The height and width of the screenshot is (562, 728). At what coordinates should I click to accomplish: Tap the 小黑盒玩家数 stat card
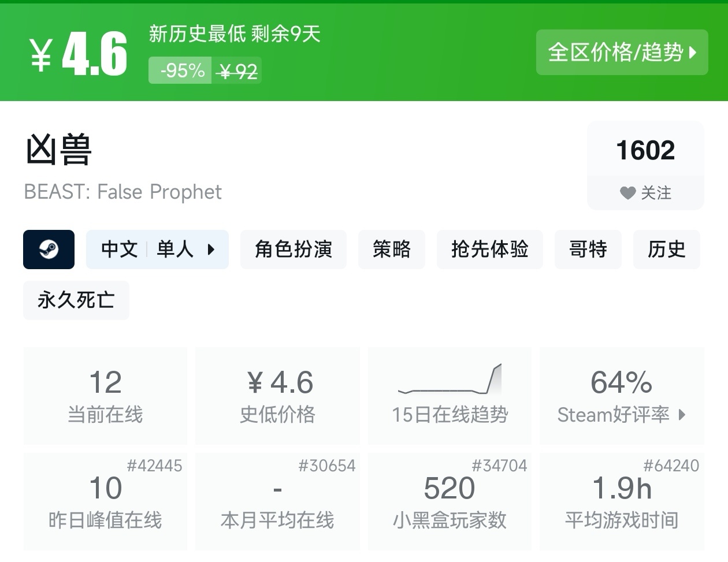450,501
